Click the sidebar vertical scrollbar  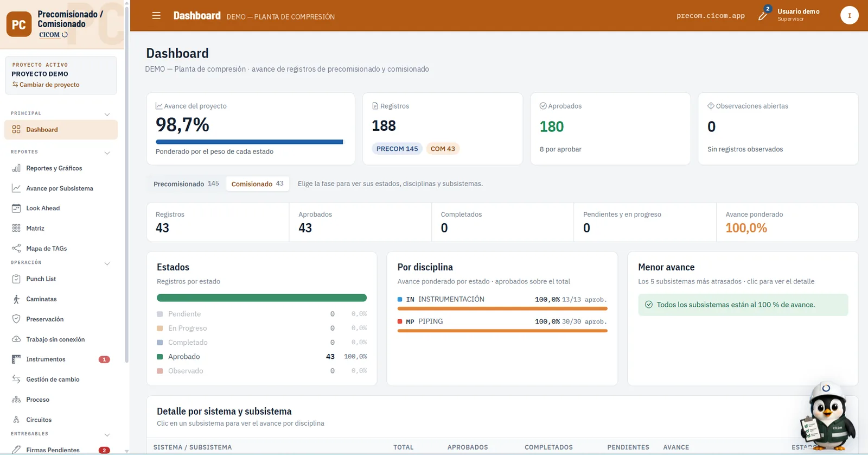(x=127, y=185)
